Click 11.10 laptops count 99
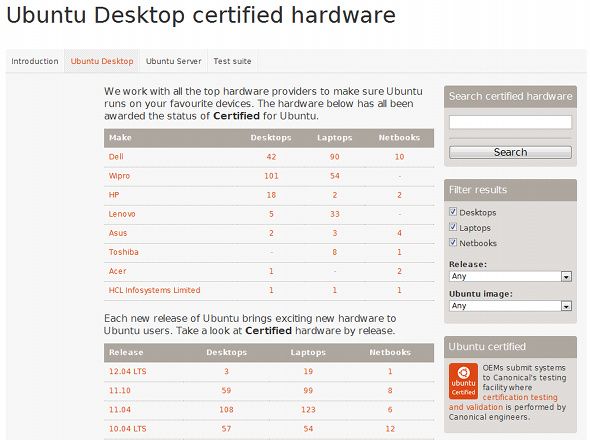The height and width of the screenshot is (440, 590). coord(308,390)
